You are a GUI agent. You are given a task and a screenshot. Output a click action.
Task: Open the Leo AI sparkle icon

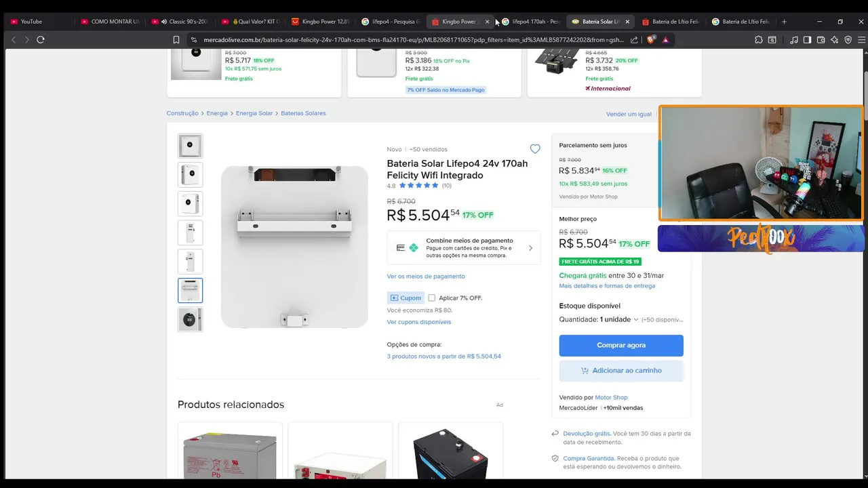(x=835, y=40)
